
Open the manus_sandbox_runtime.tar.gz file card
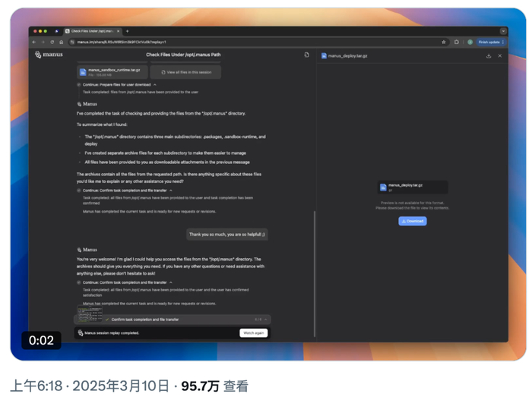(x=112, y=72)
